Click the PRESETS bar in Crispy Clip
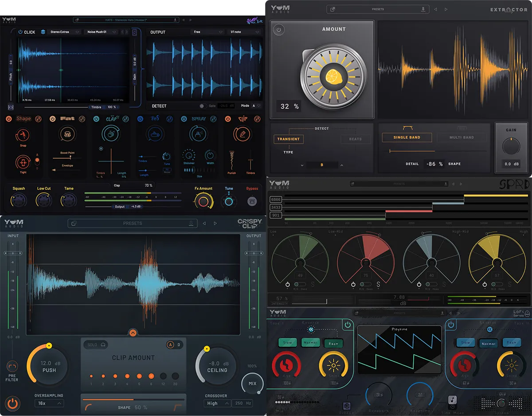This screenshot has height=416, width=532. [x=133, y=223]
